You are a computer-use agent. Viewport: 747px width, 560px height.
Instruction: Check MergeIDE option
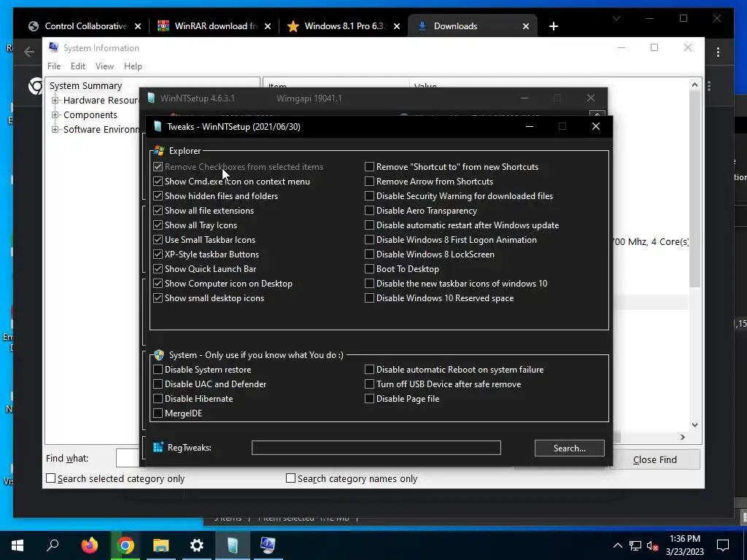(x=158, y=413)
